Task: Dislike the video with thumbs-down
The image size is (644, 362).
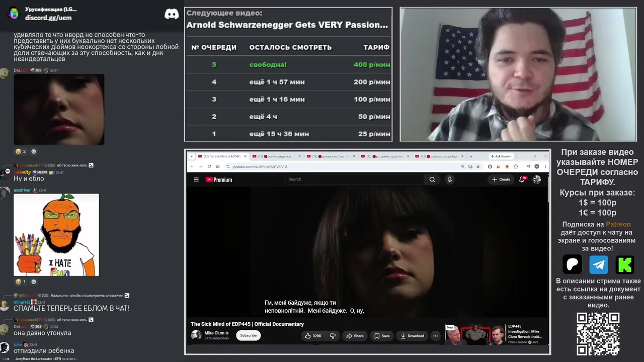Action: coord(333,336)
